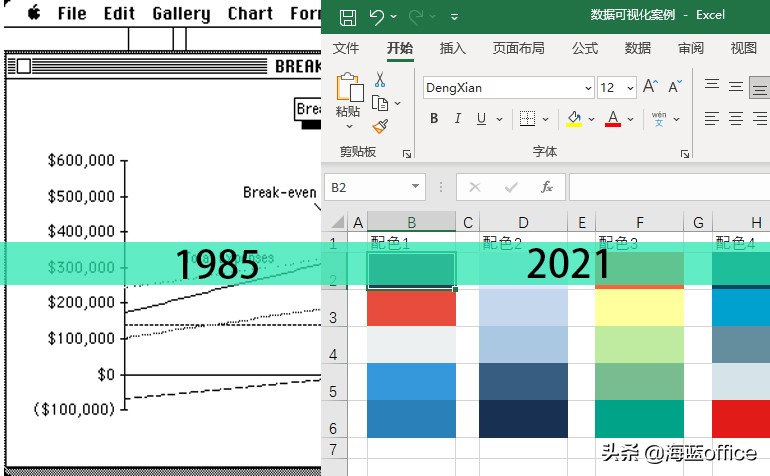Select column D header

click(x=523, y=223)
